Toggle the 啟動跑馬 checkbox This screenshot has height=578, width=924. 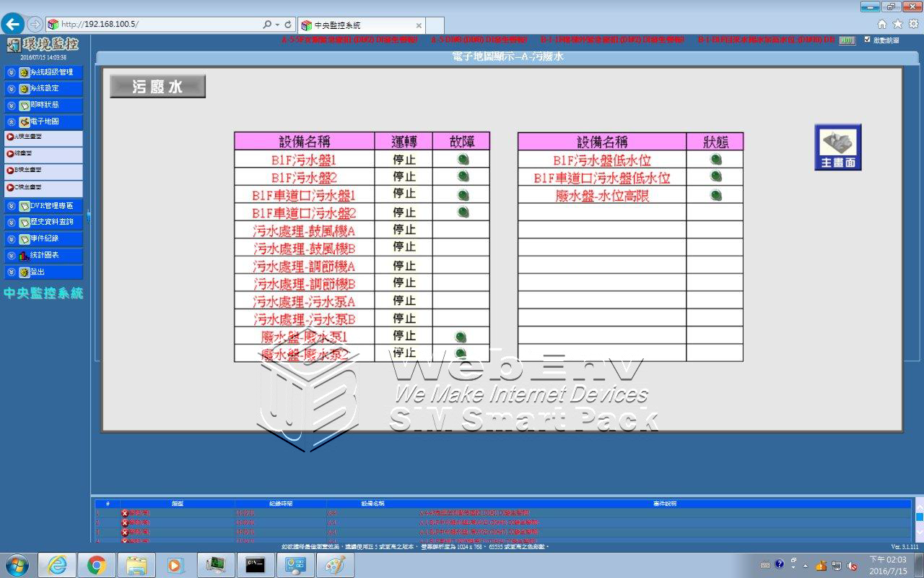click(x=867, y=40)
